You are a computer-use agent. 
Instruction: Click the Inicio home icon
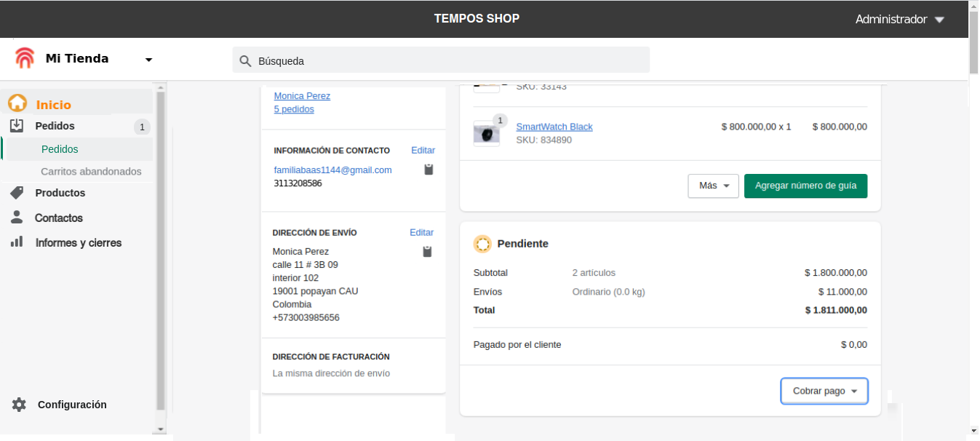(17, 104)
